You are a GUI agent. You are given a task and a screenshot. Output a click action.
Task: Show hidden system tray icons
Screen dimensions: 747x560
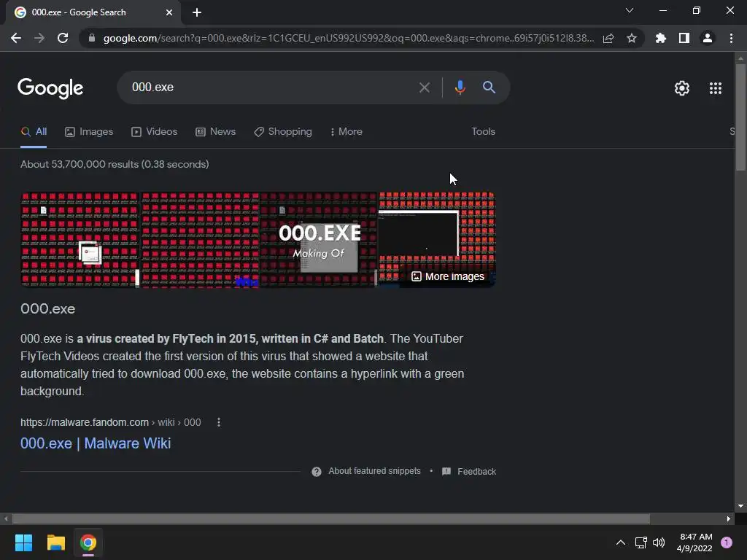point(621,542)
